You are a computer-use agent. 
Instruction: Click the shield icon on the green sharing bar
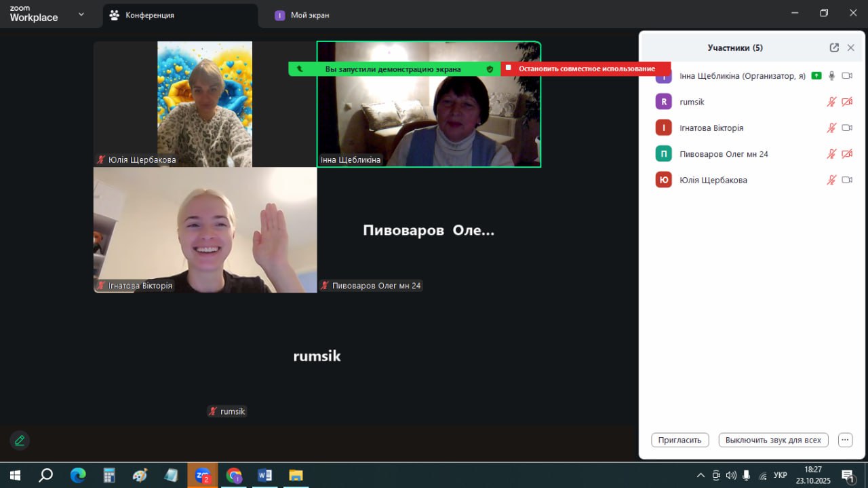pos(490,69)
